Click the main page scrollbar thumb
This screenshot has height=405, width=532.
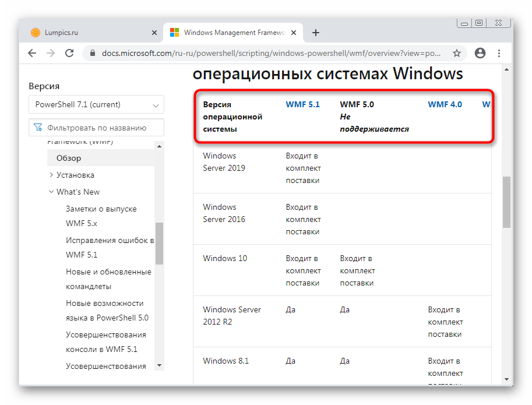[x=506, y=202]
